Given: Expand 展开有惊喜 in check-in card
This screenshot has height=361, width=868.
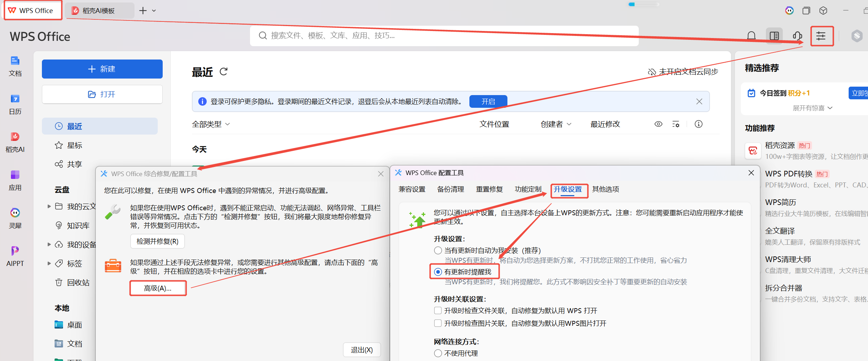Looking at the screenshot, I should coord(812,108).
